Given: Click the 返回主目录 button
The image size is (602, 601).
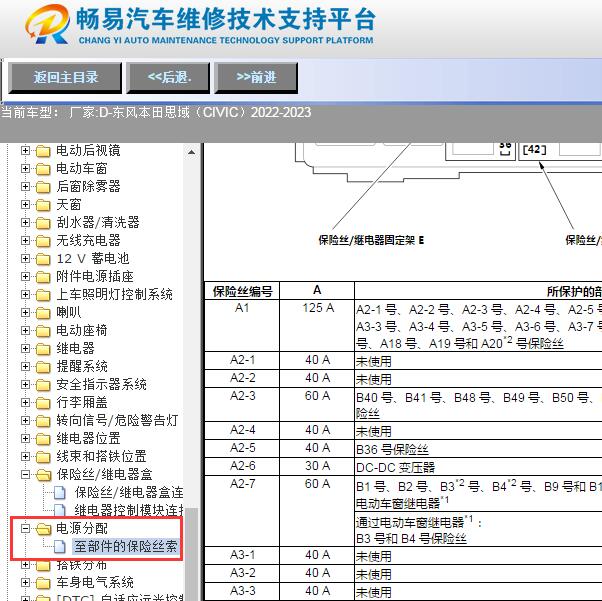Looking at the screenshot, I should pos(65,78).
